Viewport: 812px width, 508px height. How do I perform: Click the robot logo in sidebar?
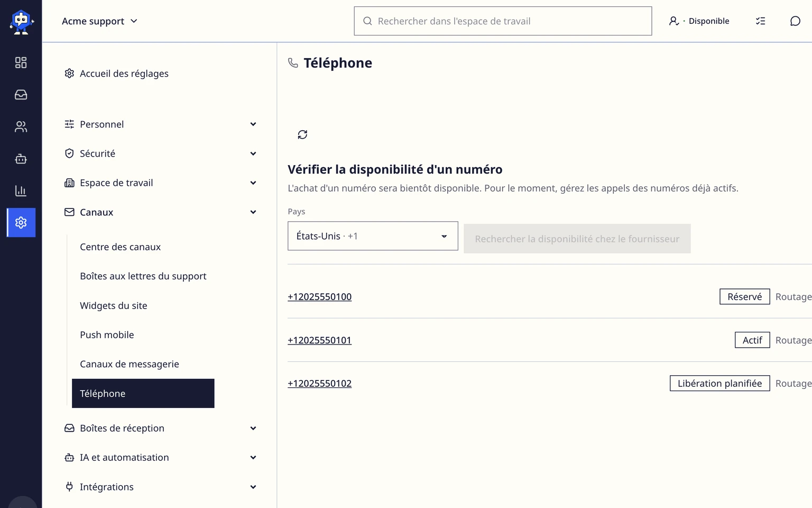point(21,22)
